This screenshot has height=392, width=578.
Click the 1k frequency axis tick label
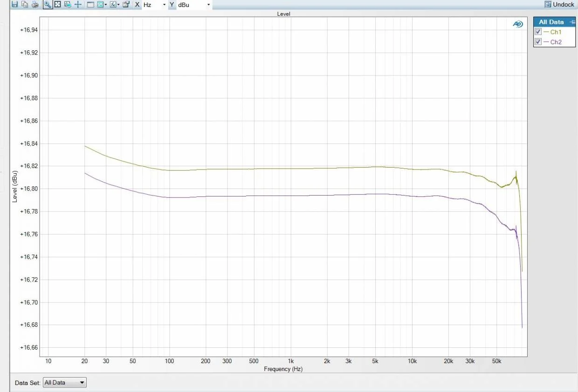(x=291, y=361)
